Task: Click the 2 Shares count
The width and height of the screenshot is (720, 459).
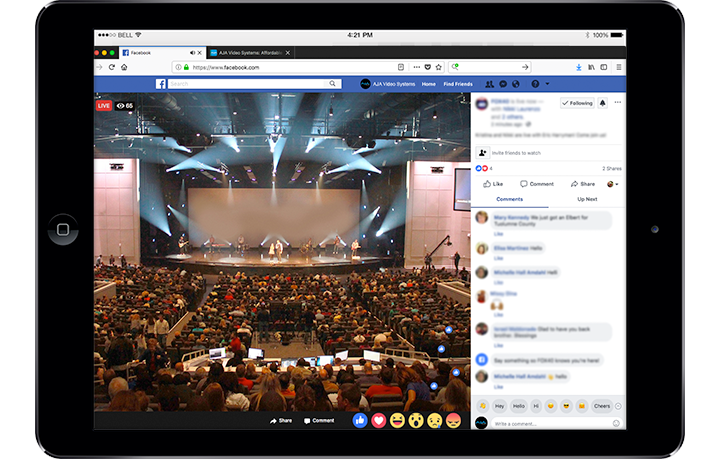Action: click(612, 168)
